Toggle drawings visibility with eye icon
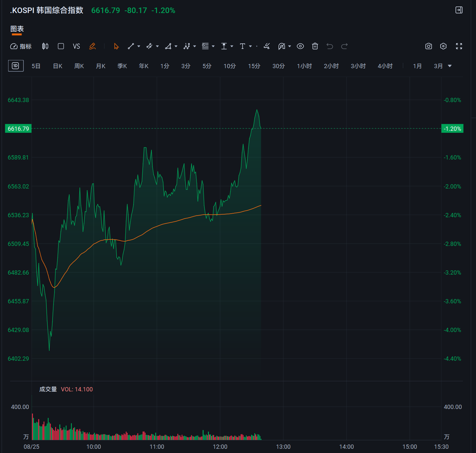The image size is (476, 453). pos(300,46)
